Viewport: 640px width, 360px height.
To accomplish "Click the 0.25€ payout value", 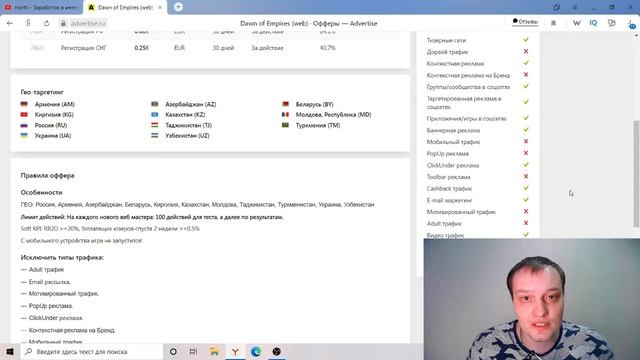I will click(141, 48).
